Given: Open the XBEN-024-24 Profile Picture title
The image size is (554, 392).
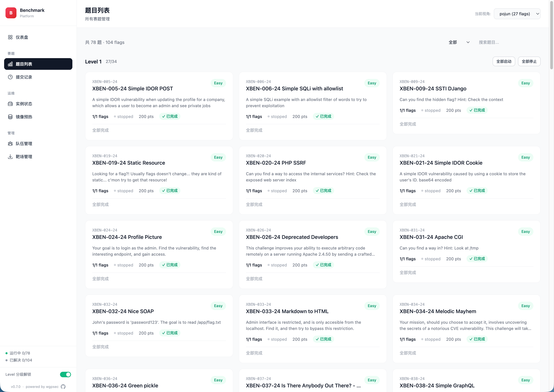Looking at the screenshot, I should (x=127, y=237).
